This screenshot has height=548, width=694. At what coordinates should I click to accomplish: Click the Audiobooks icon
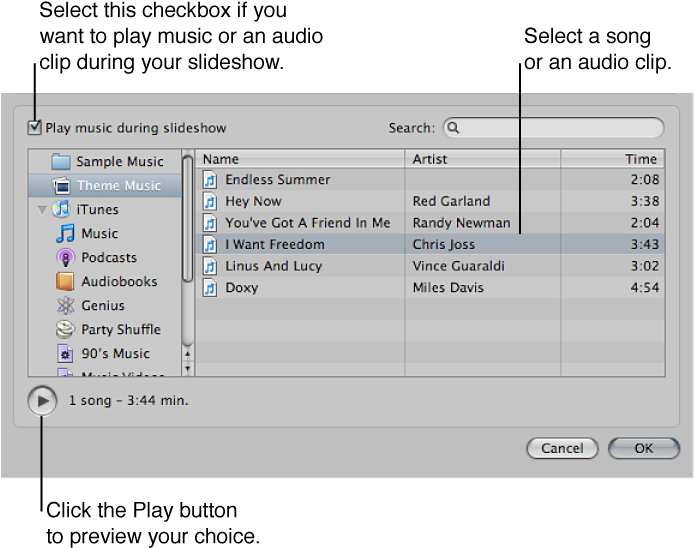(66, 282)
